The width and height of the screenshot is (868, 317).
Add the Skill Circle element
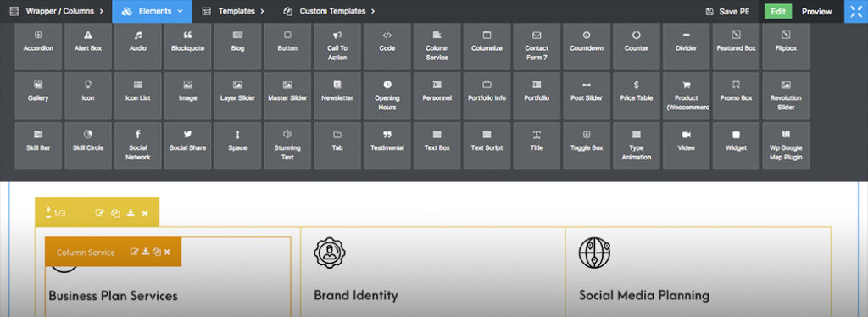point(88,146)
